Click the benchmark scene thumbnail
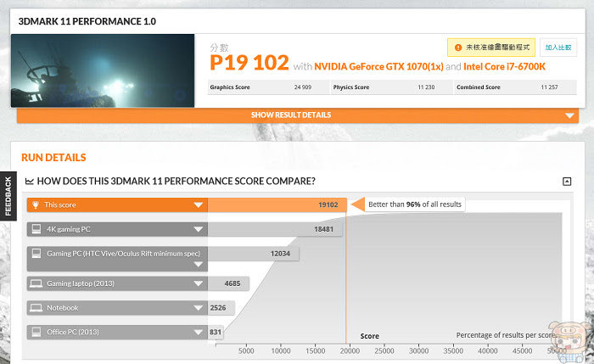This screenshot has height=364, width=594. pyautogui.click(x=103, y=70)
